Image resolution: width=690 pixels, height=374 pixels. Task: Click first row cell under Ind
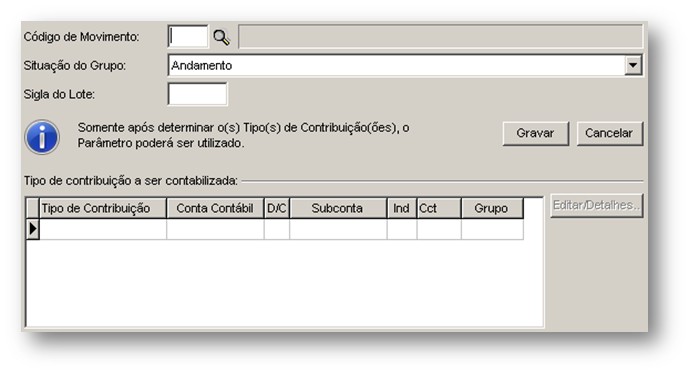pyautogui.click(x=402, y=229)
